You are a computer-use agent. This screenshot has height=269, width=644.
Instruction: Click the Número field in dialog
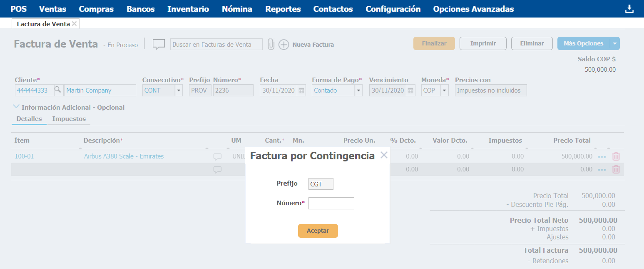click(x=331, y=203)
